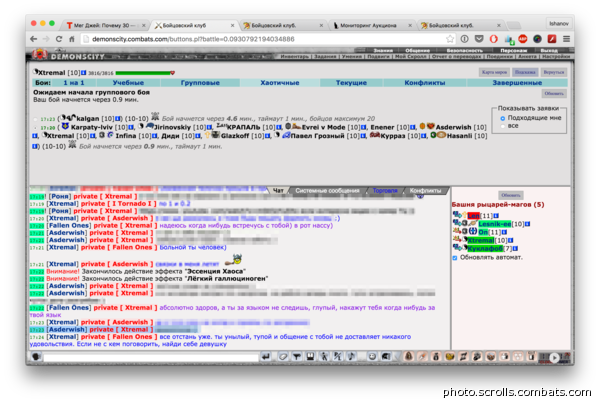Click the 'Вернуться' button
This screenshot has height=402, width=600.
pyautogui.click(x=554, y=72)
